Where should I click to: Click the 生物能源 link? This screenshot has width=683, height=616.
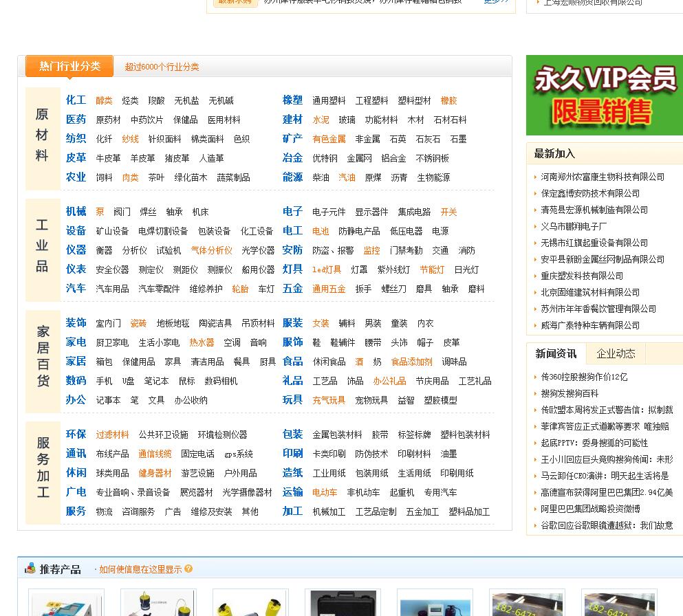(x=433, y=177)
